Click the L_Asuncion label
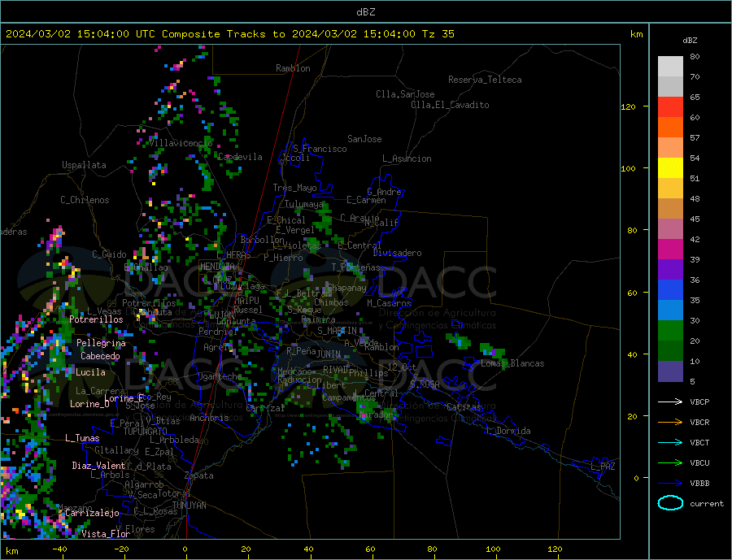 pyautogui.click(x=407, y=158)
